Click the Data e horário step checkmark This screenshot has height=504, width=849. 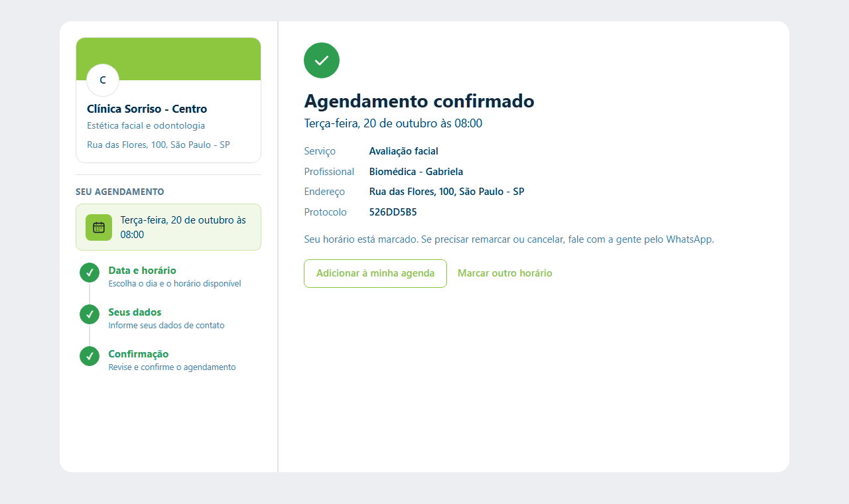[90, 273]
